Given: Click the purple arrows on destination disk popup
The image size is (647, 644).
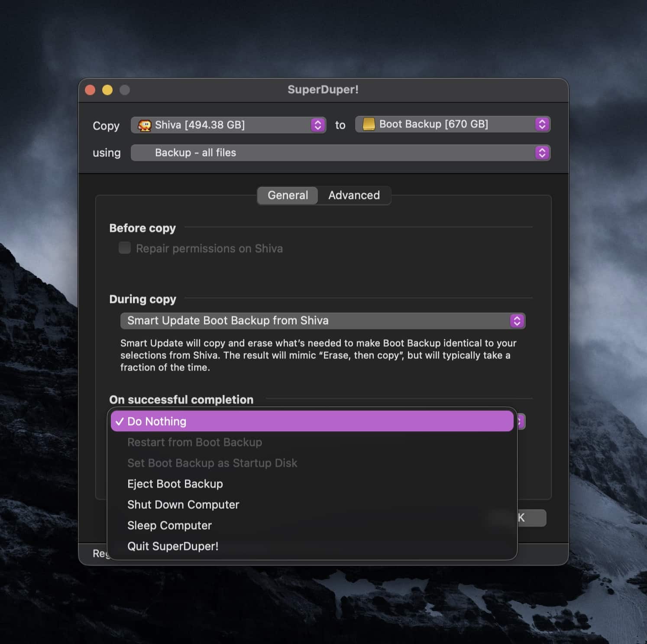Looking at the screenshot, I should pyautogui.click(x=542, y=124).
